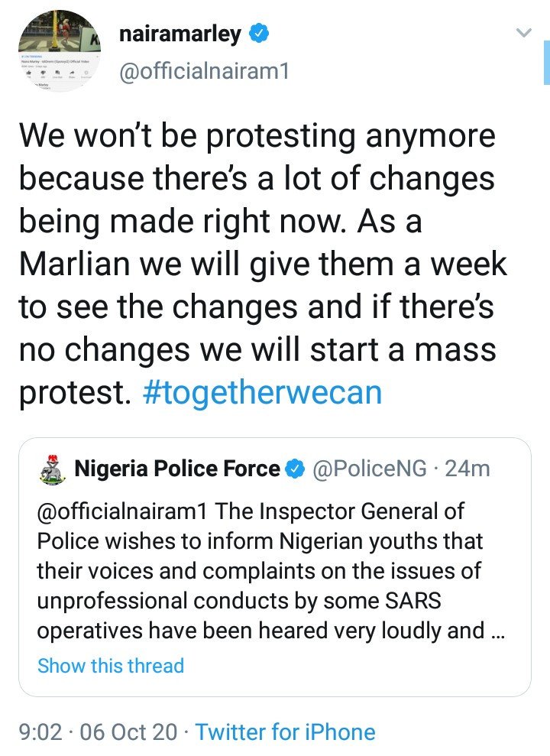Expand the tweet options chevron
550x756 pixels.
tap(523, 33)
